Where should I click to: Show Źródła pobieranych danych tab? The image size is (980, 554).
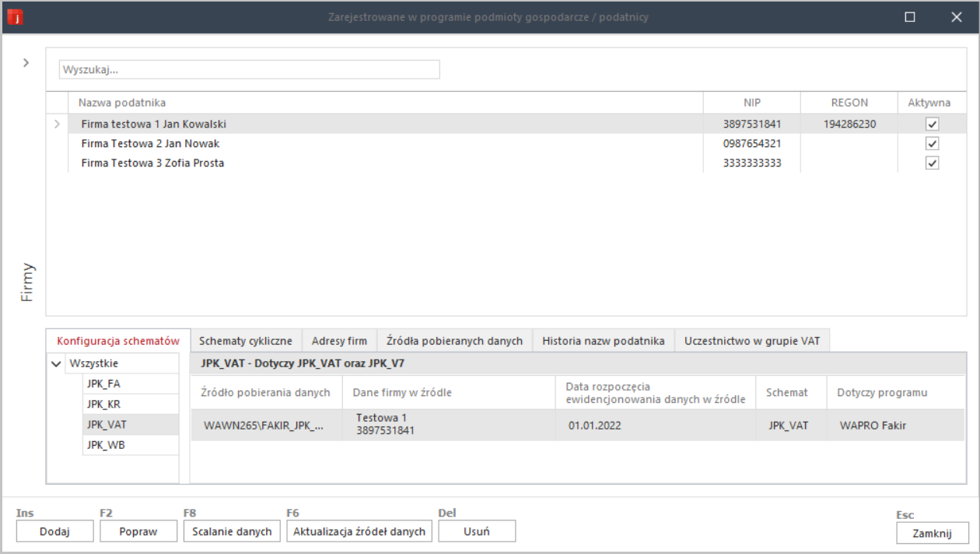pos(455,340)
